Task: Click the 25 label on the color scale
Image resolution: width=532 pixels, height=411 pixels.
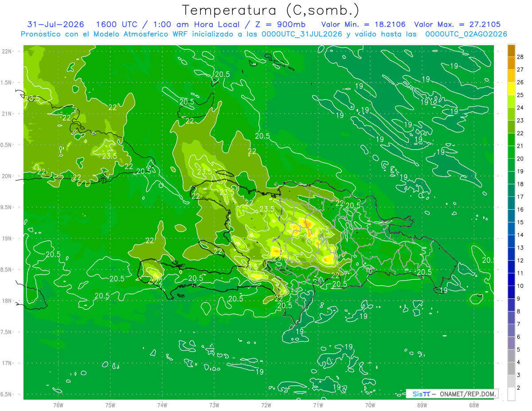Action: pos(520,95)
